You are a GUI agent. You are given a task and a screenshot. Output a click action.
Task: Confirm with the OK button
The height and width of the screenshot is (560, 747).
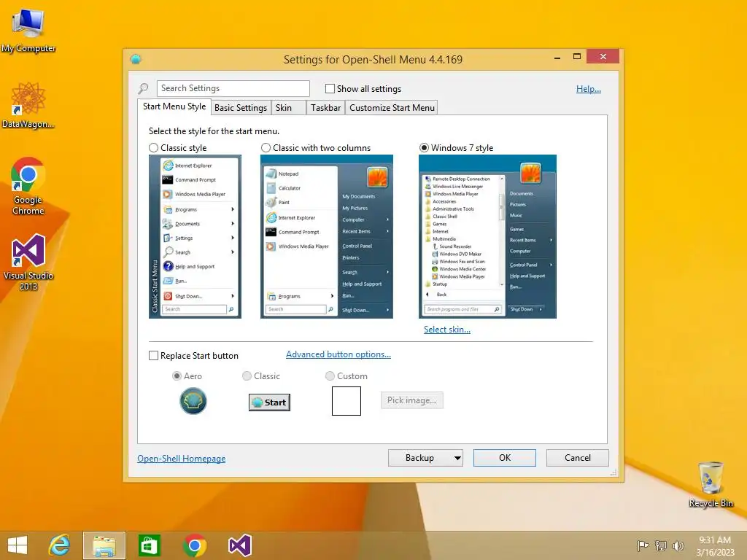pos(505,458)
